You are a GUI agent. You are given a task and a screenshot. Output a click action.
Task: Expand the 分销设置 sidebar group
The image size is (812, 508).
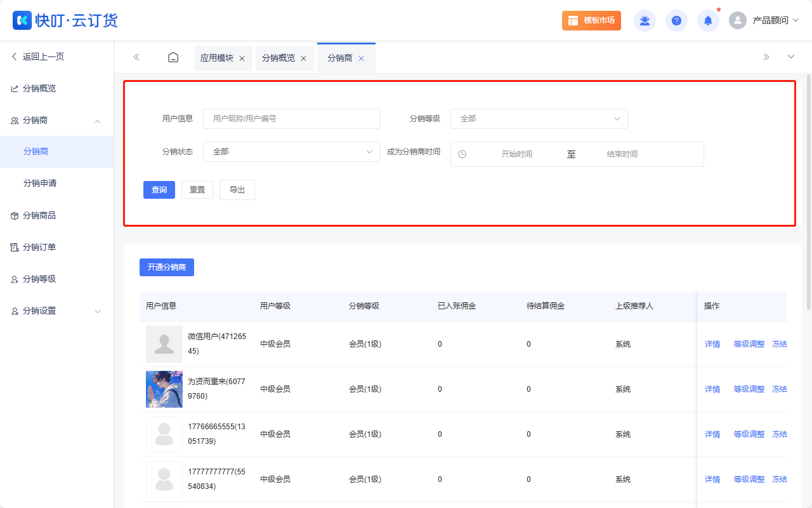click(x=98, y=311)
